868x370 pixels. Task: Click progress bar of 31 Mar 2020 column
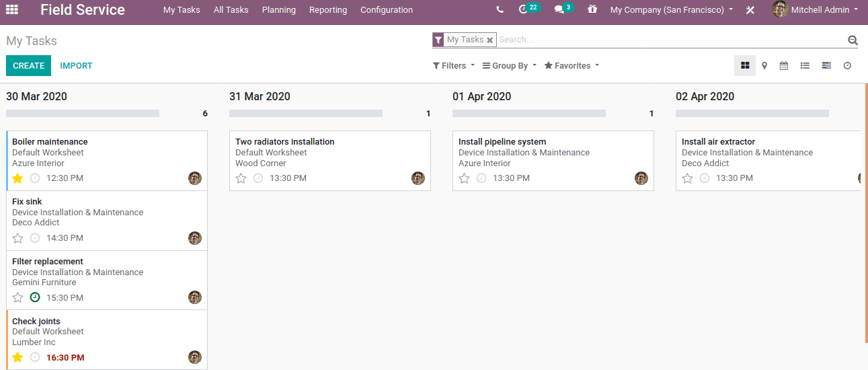tap(306, 114)
